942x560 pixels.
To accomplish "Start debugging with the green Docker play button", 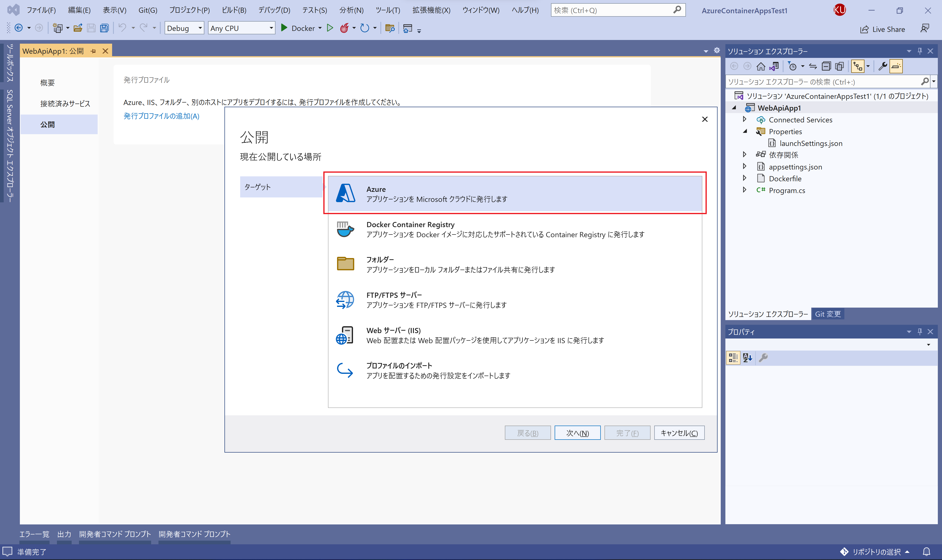I will (285, 28).
